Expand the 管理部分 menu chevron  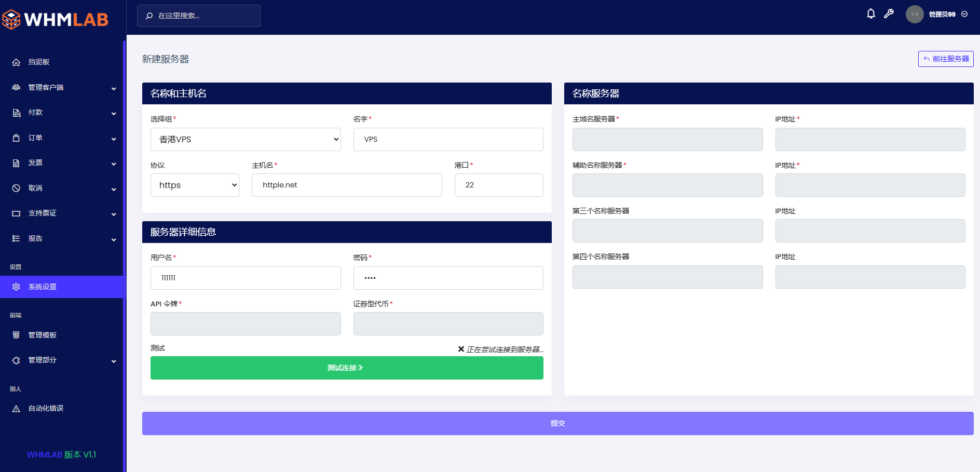pyautogui.click(x=114, y=361)
